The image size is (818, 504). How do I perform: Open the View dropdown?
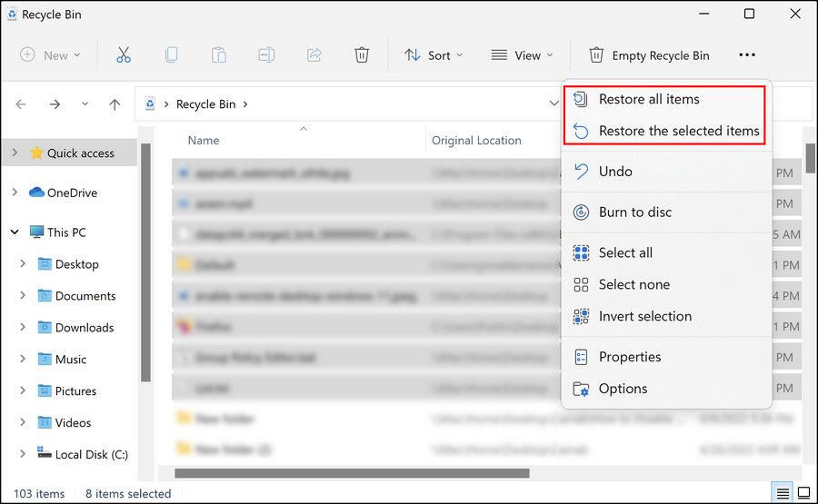point(522,55)
